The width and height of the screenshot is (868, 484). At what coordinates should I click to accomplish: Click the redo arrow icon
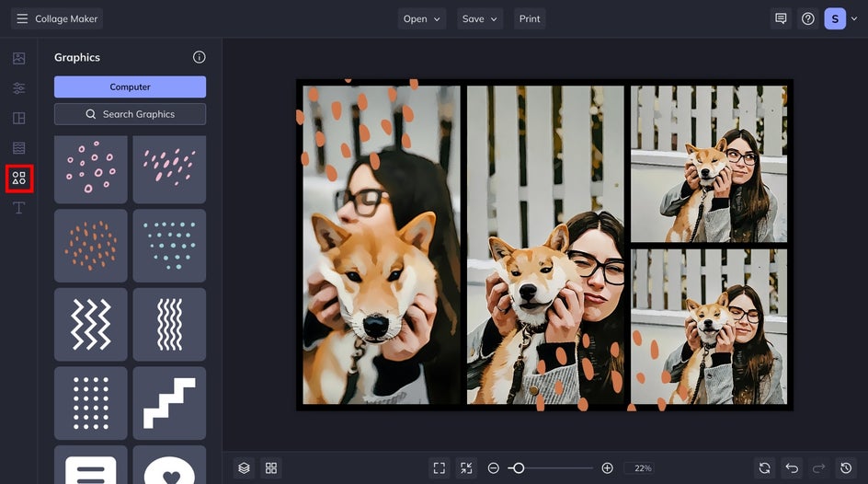(818, 468)
